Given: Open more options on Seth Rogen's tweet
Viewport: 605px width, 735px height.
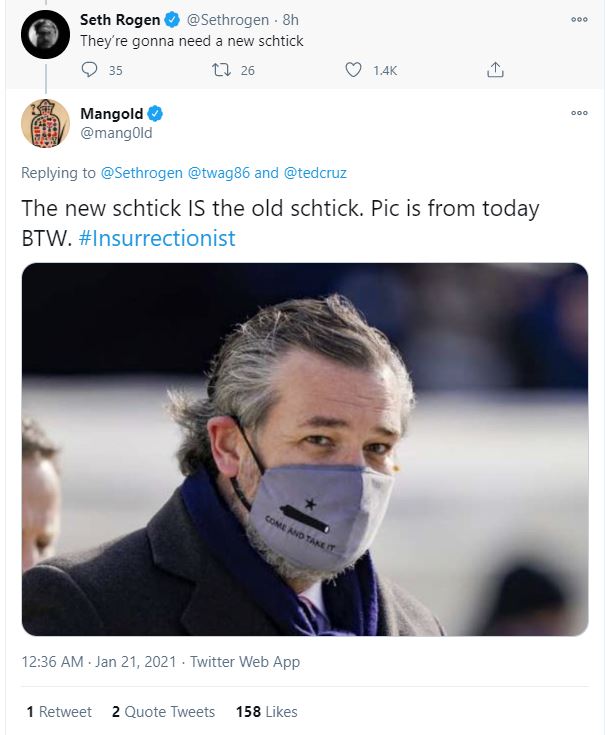Looking at the screenshot, I should (579, 20).
